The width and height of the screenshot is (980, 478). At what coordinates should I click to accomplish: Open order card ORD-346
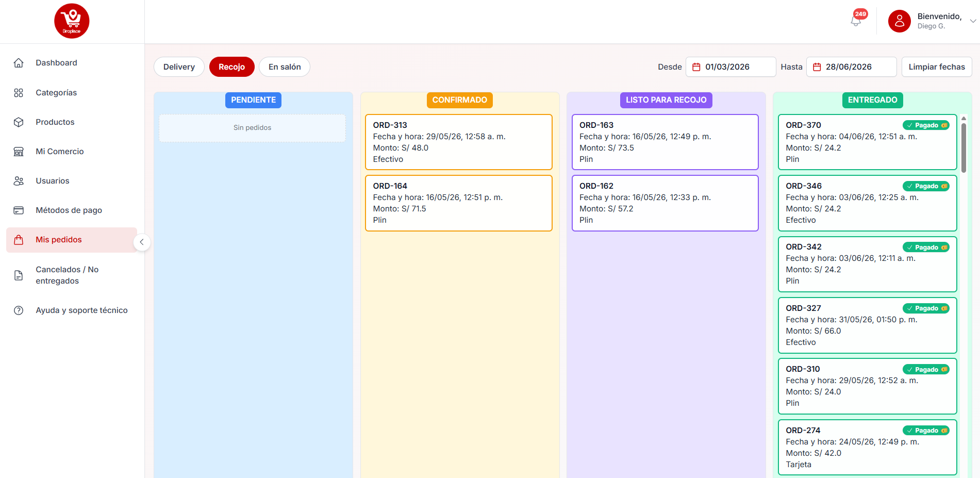867,203
